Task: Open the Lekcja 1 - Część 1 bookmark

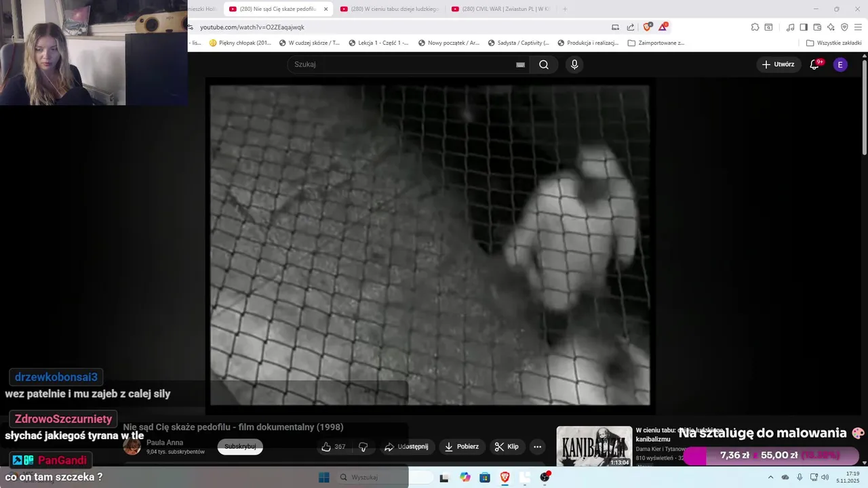Action: [378, 43]
